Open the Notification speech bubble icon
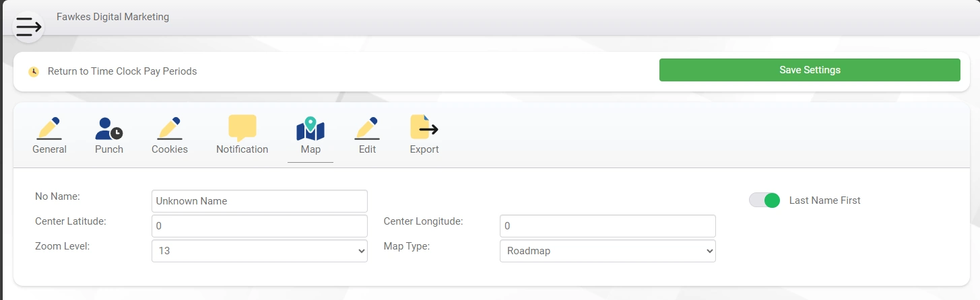 (242, 128)
